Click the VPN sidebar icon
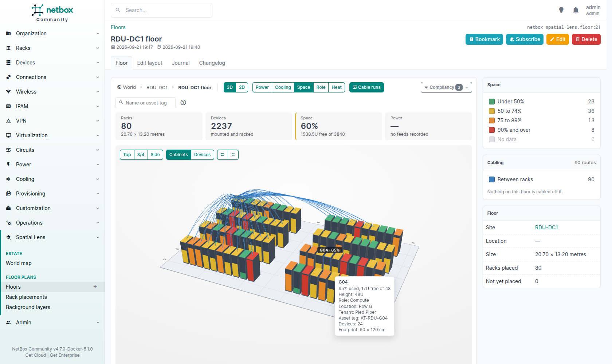612x364 pixels. [8, 121]
